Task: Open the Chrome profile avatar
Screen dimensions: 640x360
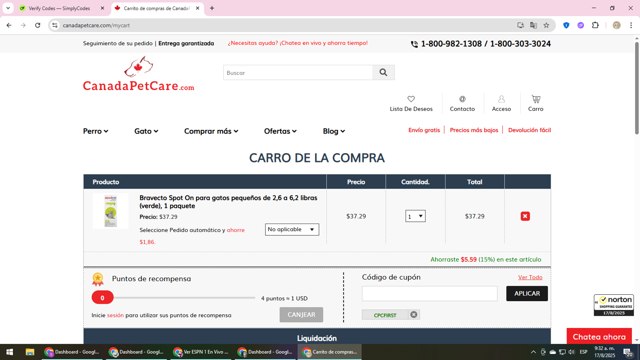Action: pyautogui.click(x=616, y=25)
